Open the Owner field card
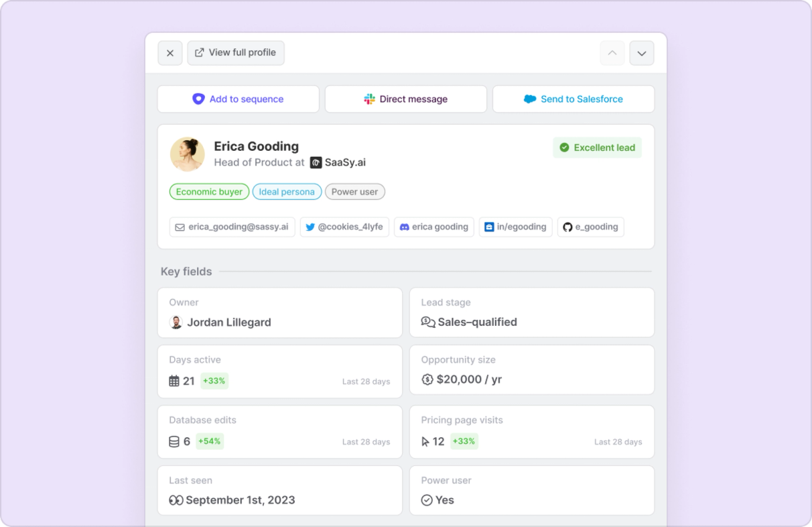 coord(280,312)
